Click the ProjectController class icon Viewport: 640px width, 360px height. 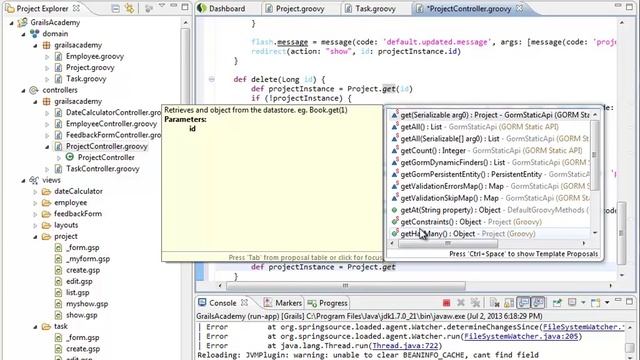click(x=70, y=157)
